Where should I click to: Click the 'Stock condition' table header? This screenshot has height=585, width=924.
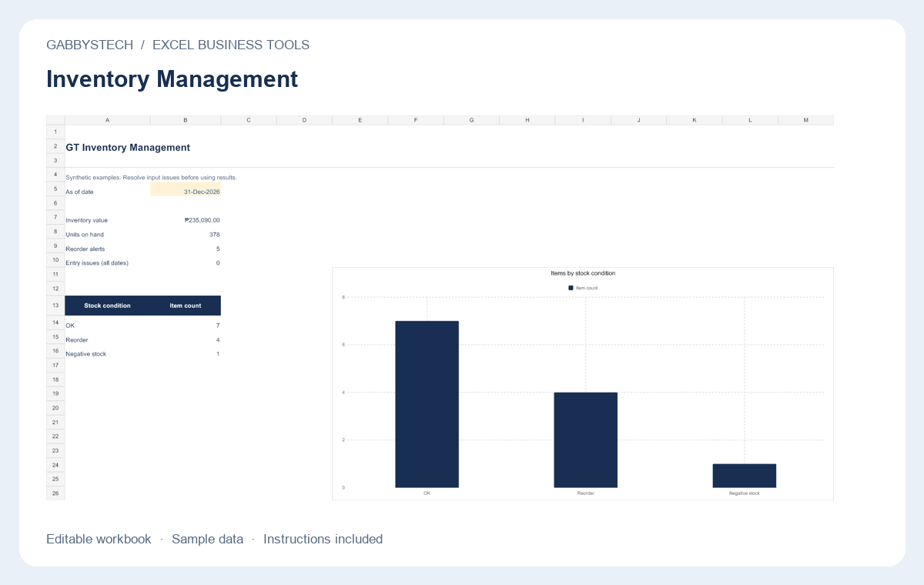(108, 306)
